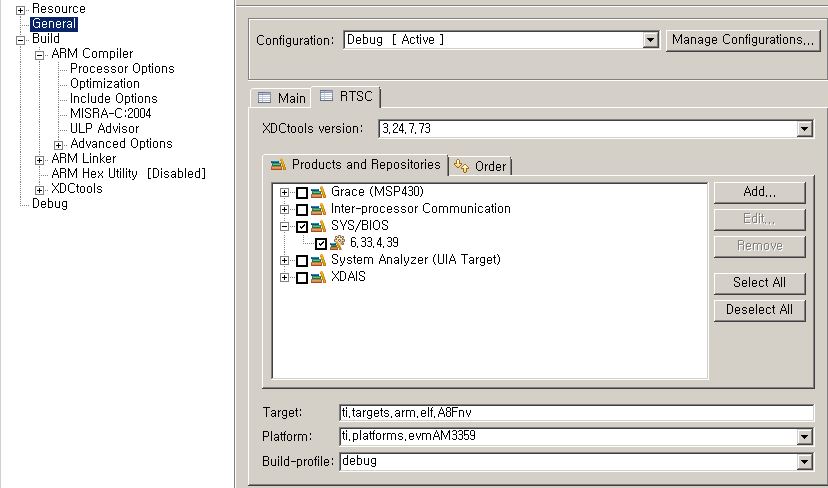Open the XDCtools version dropdown
Screen dimensions: 828x488
804,129
